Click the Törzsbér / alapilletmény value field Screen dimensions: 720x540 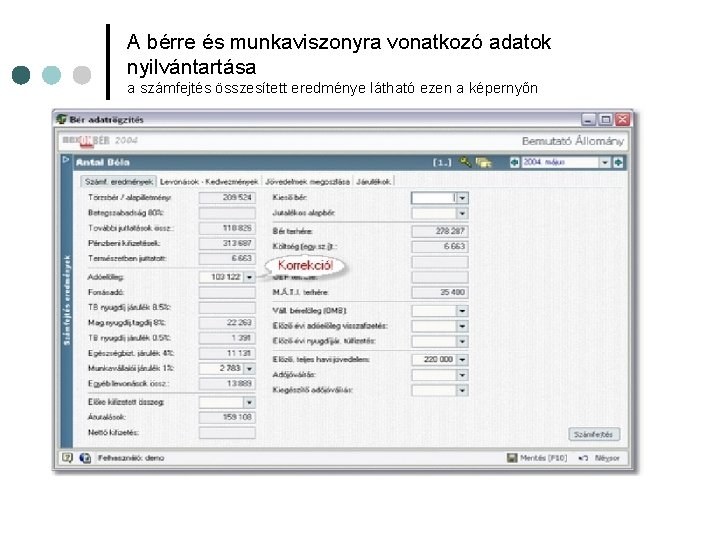pos(227,197)
